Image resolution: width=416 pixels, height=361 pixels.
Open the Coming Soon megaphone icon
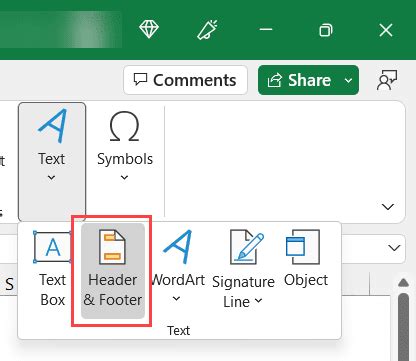click(x=207, y=30)
